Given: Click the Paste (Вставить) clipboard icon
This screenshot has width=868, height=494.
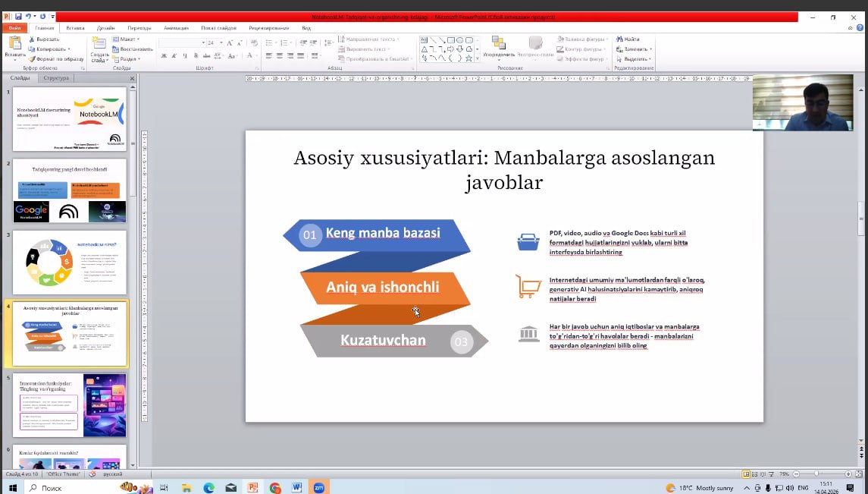Looking at the screenshot, I should pos(14,44).
